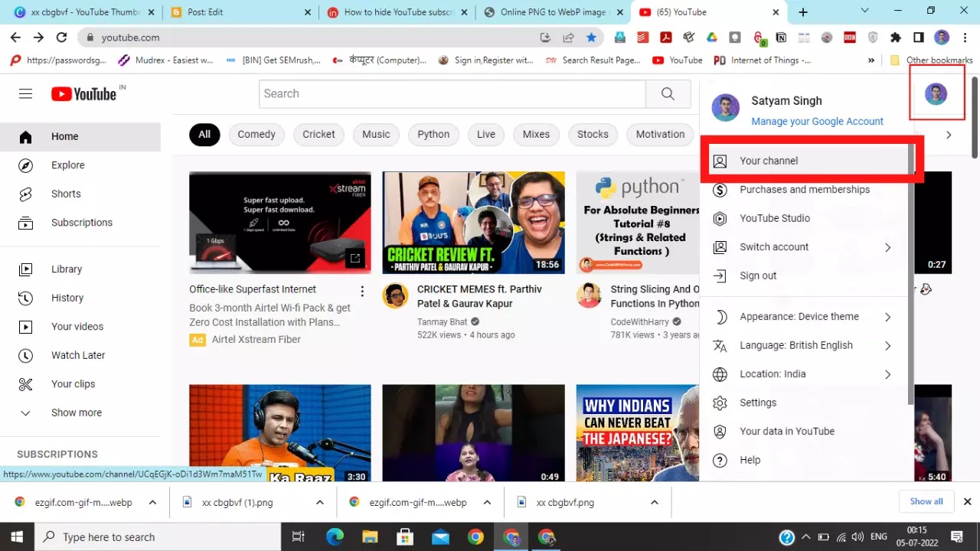Close the downloads bar
The image size is (980, 551).
pyautogui.click(x=967, y=502)
